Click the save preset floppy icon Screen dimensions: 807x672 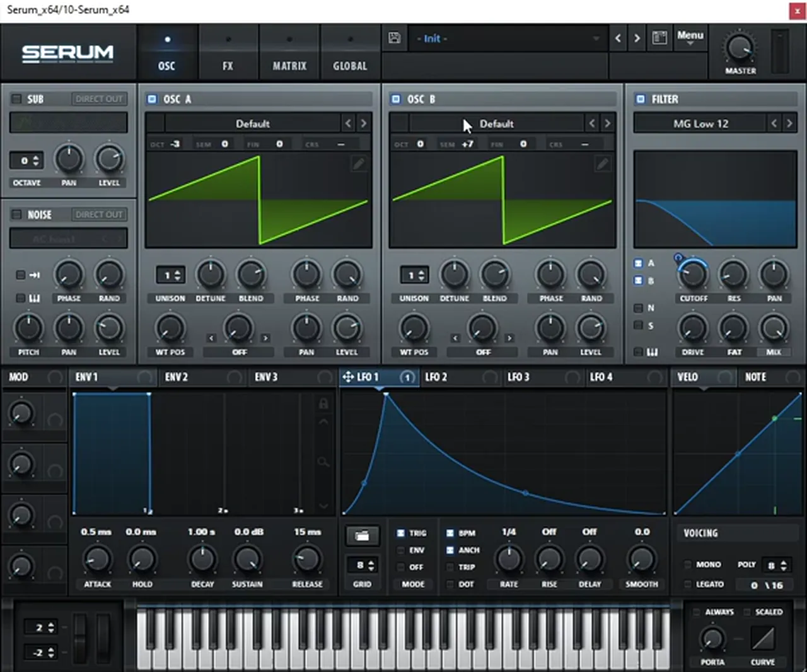(395, 38)
